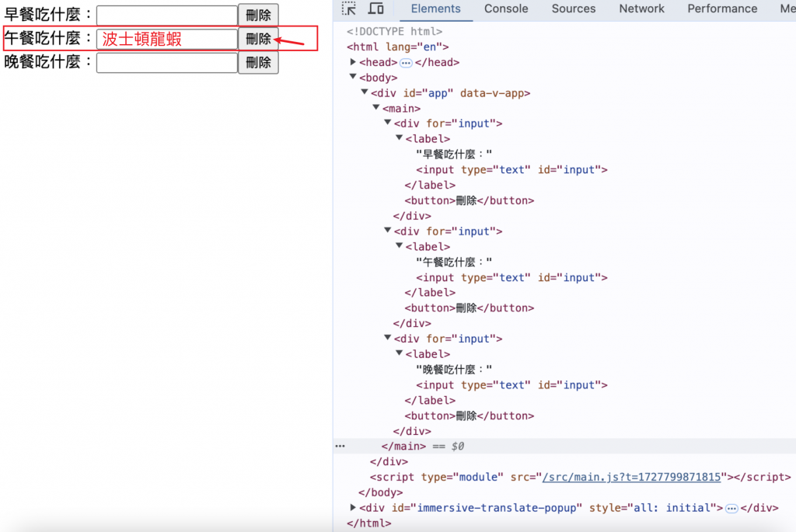This screenshot has height=532, width=796.
Task: Expand the head element node
Action: coord(353,62)
